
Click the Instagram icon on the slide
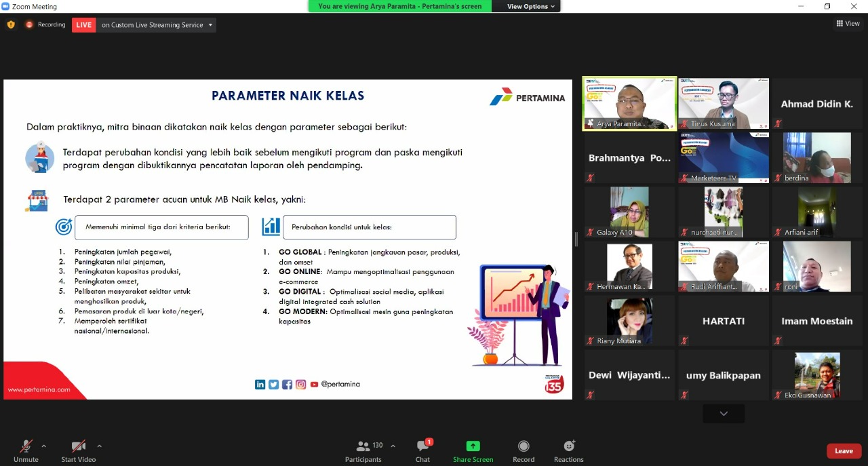300,384
